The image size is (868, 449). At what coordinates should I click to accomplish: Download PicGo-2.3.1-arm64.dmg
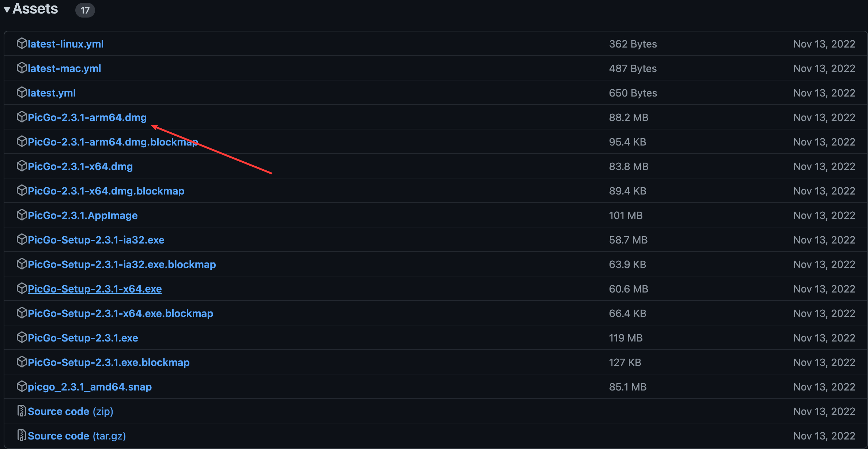click(x=87, y=117)
